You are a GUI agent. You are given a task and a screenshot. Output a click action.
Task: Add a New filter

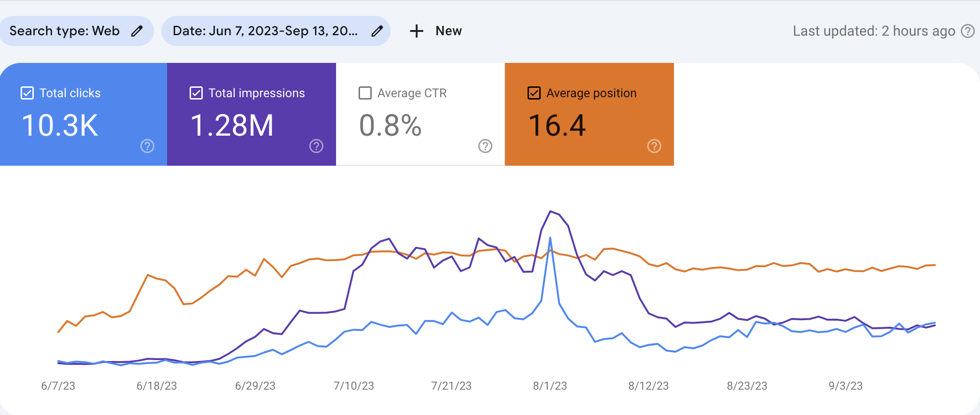436,31
